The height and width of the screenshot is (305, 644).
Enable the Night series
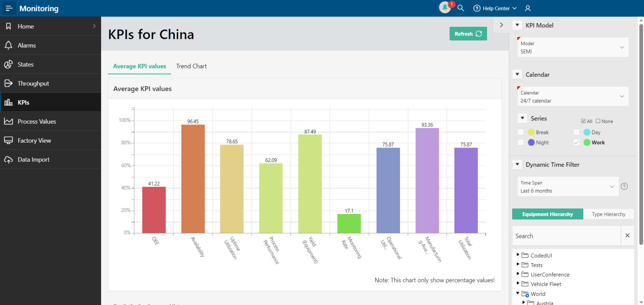click(521, 142)
